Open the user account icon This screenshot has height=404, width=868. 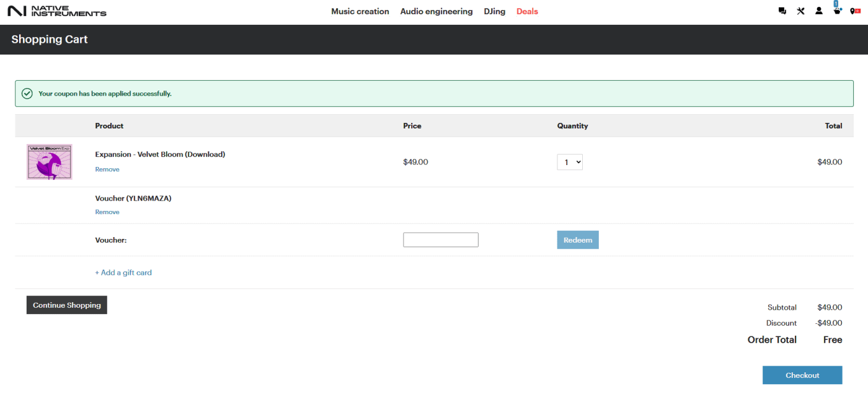pos(819,11)
